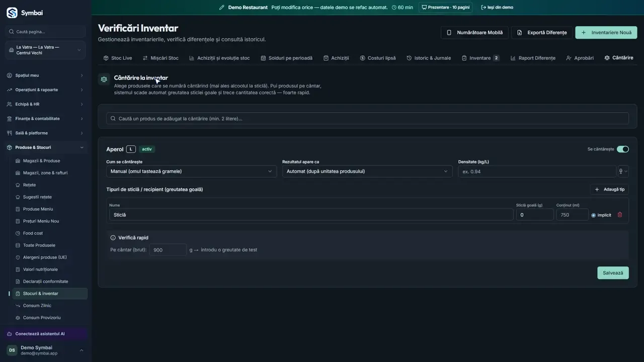Viewport: 644px width, 362px height.
Task: Click the Ieși din demo link
Action: [x=497, y=8]
